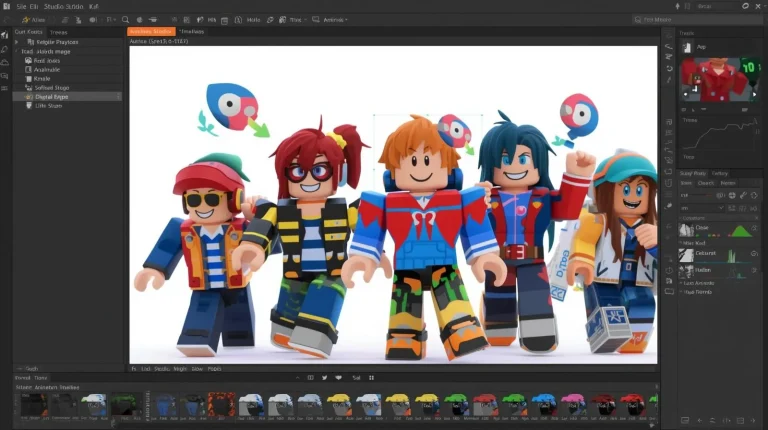Image resolution: width=768 pixels, height=430 pixels.
Task: Click the chat icon in left sidebar
Action: (x=5, y=76)
